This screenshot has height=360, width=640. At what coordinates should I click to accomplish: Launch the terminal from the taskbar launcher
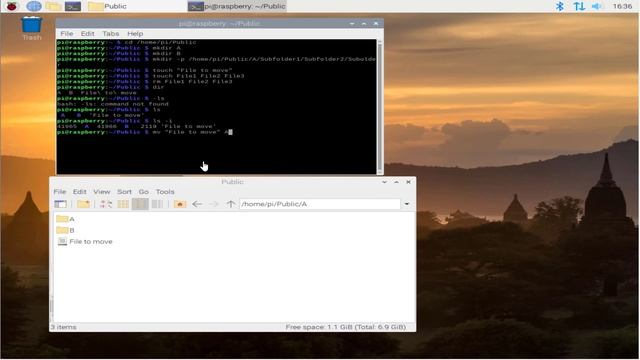[x=73, y=6]
